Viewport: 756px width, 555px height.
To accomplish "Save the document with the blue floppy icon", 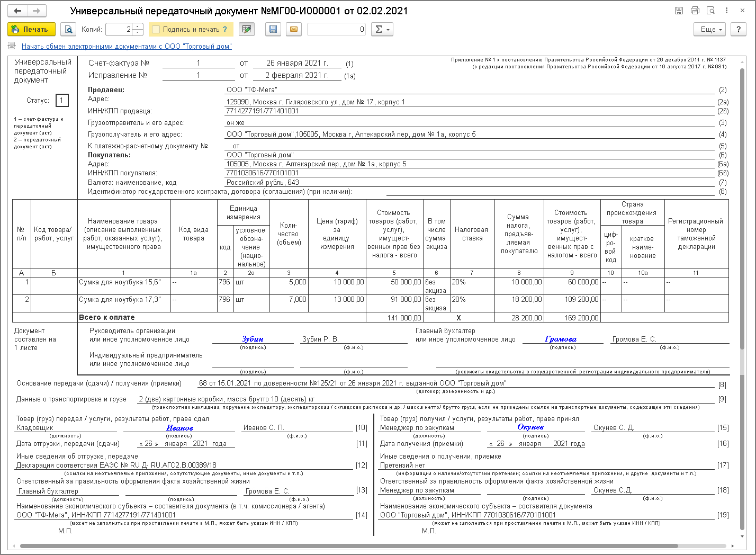I will point(273,30).
